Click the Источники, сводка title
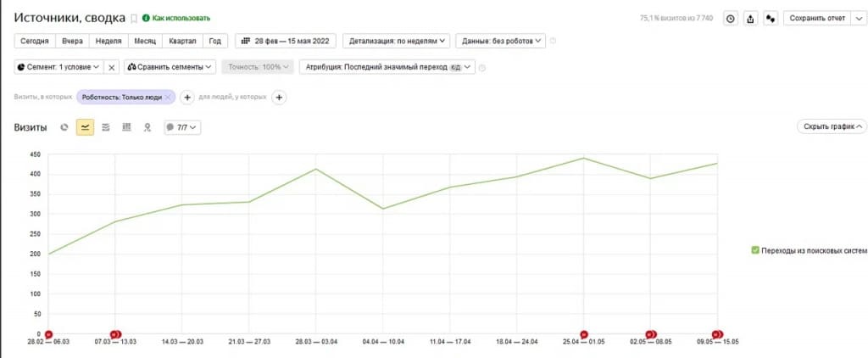This screenshot has height=358, width=868. 70,18
